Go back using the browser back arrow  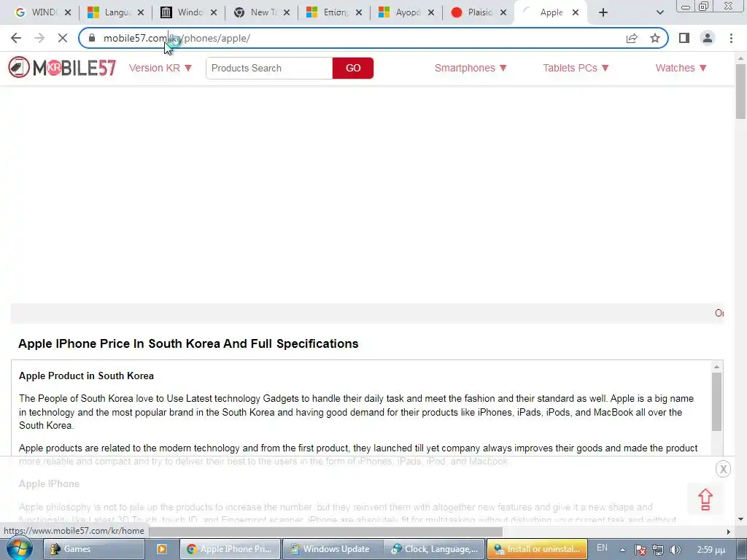pos(16,38)
